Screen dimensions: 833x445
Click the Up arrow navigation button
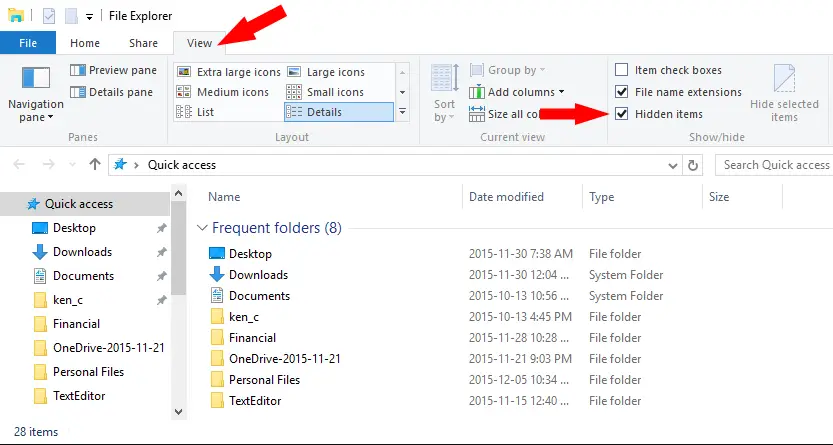pos(95,165)
